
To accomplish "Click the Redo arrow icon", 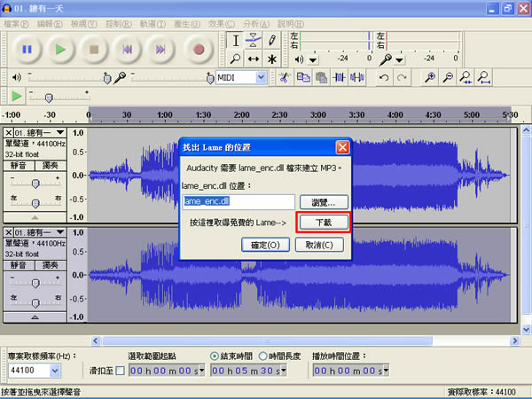I will coord(402,78).
